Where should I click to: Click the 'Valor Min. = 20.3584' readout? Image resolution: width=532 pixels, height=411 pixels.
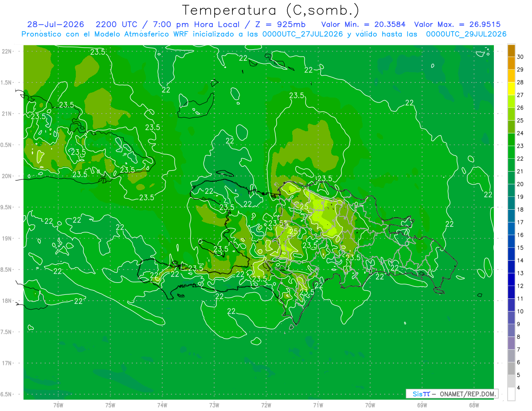[363, 24]
